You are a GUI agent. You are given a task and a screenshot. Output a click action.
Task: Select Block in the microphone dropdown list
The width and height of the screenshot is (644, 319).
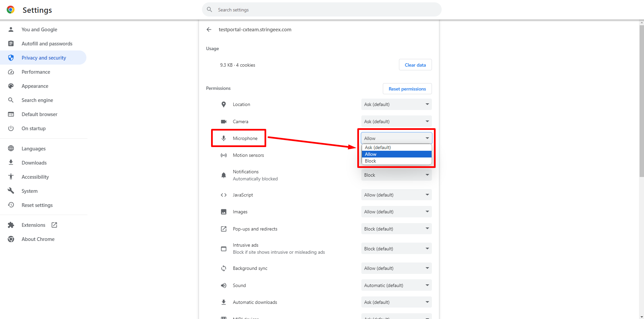point(396,161)
